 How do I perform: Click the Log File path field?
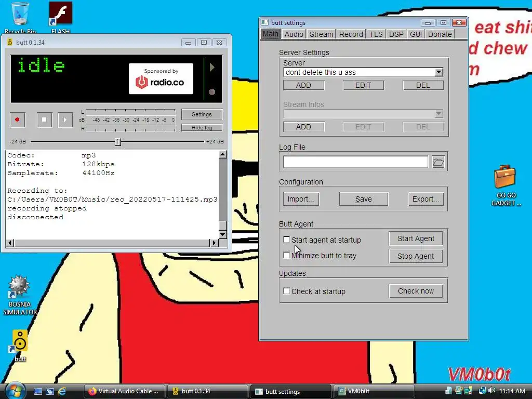[355, 162]
